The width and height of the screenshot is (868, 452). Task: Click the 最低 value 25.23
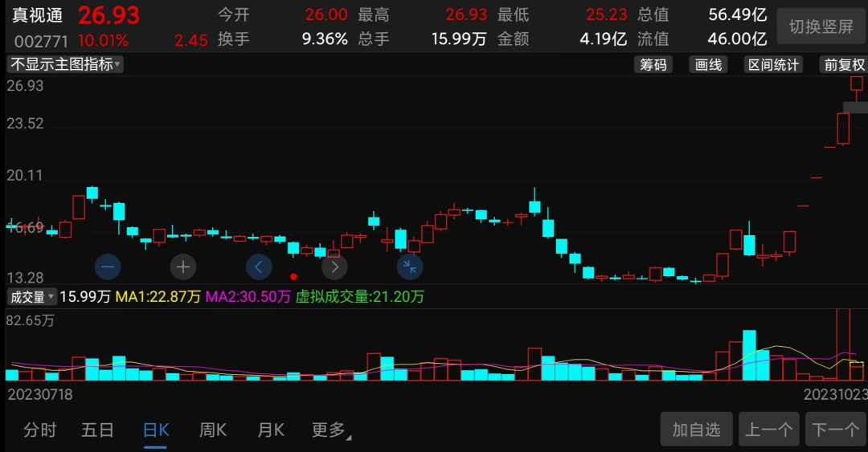coord(607,14)
